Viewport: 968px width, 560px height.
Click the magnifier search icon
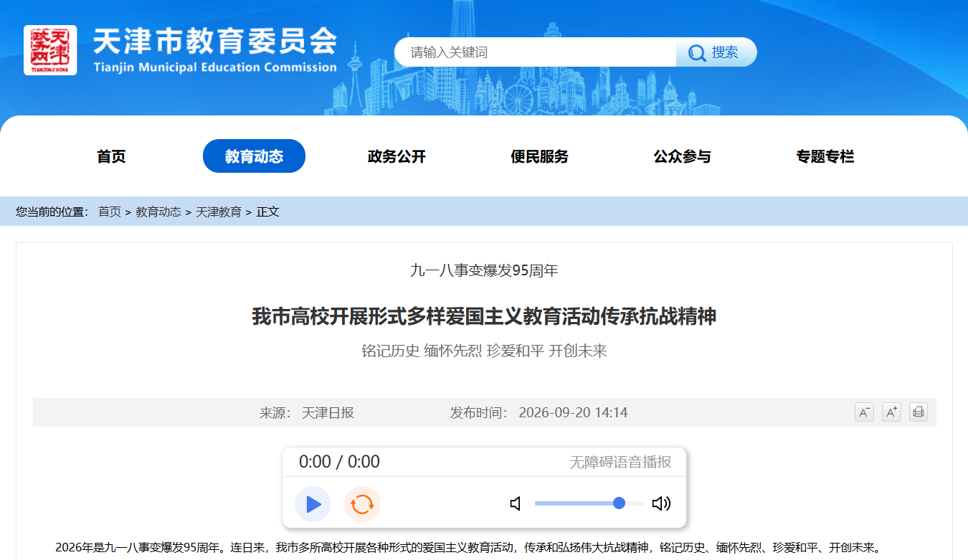point(697,52)
